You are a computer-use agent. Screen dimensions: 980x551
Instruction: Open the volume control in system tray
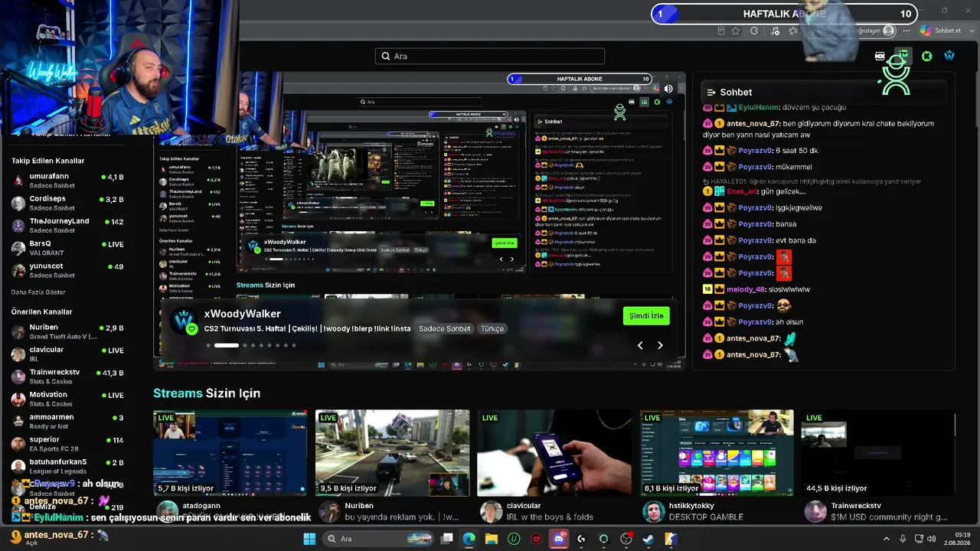click(x=931, y=539)
